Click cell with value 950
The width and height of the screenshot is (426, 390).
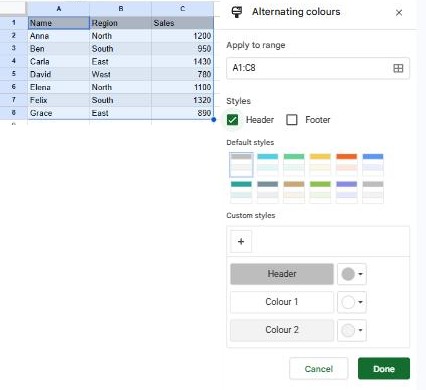pos(182,49)
